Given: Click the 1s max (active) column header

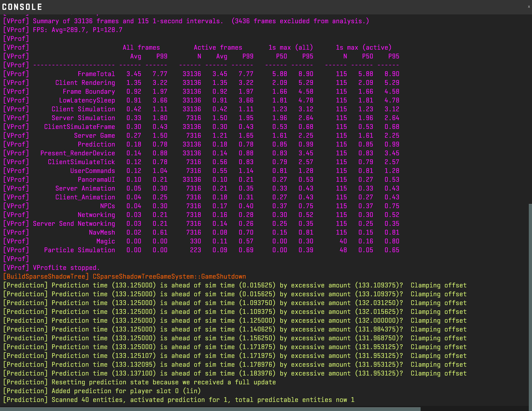Looking at the screenshot, I should tap(363, 48).
